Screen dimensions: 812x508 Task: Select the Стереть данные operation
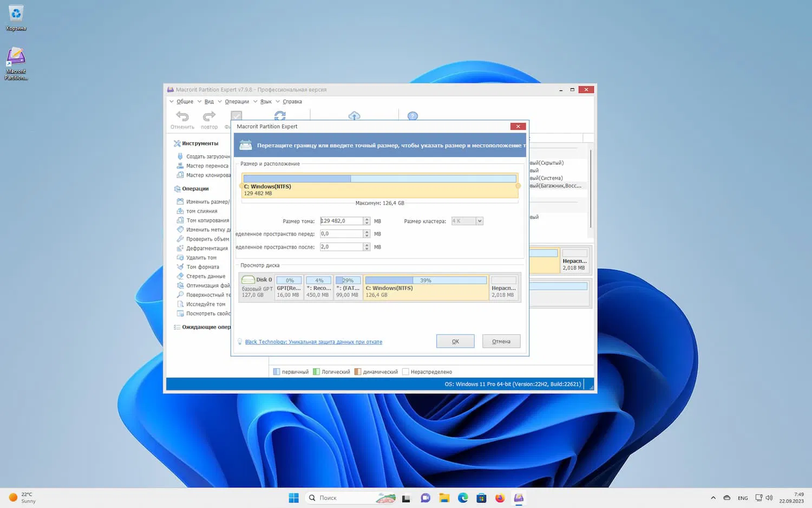click(x=205, y=276)
